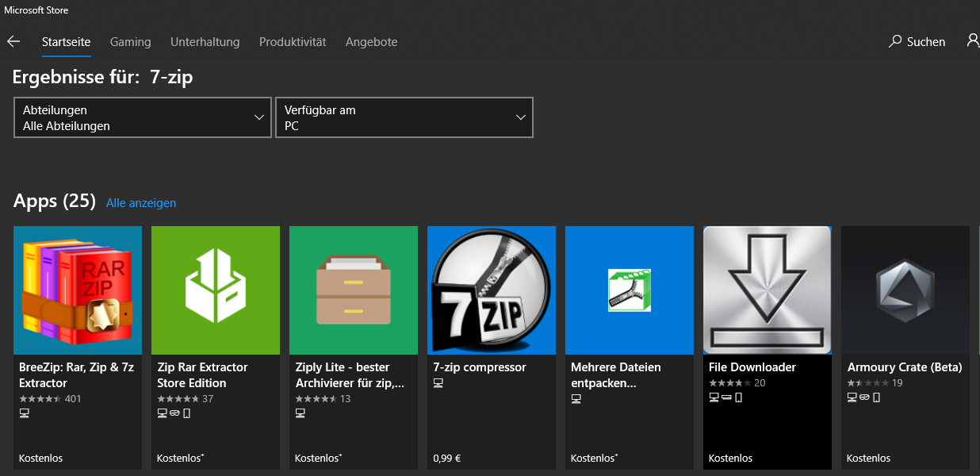Image resolution: width=980 pixels, height=476 pixels.
Task: Click device icons under Zip Rar Extractor
Action: point(174,413)
